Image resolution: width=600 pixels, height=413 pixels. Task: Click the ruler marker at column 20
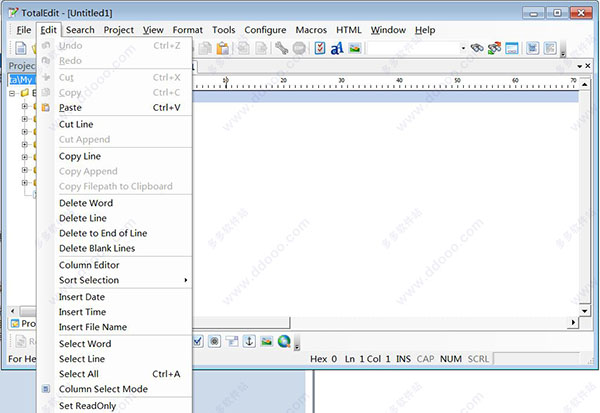(x=284, y=81)
